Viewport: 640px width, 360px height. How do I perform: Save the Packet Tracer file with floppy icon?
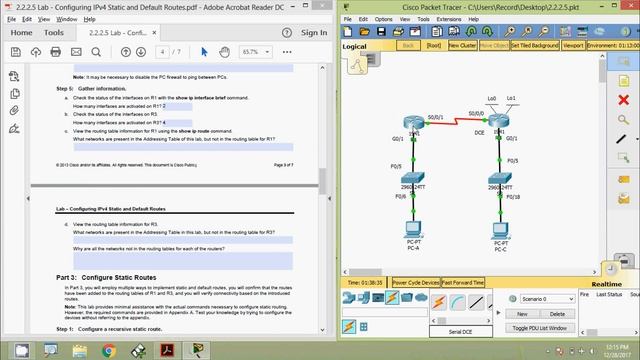381,31
